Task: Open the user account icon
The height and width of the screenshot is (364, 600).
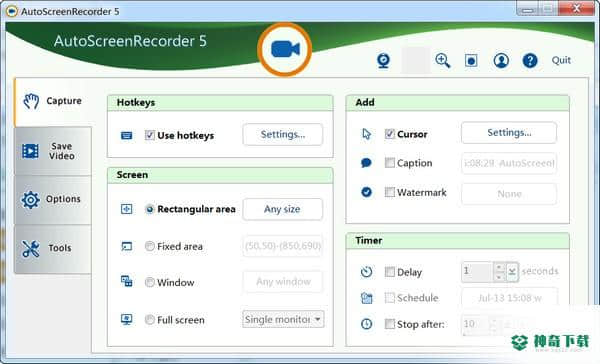Action: pyautogui.click(x=501, y=60)
